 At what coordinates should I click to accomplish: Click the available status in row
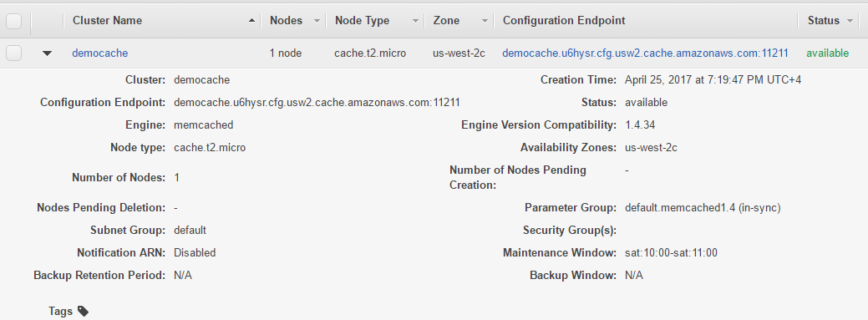(827, 53)
